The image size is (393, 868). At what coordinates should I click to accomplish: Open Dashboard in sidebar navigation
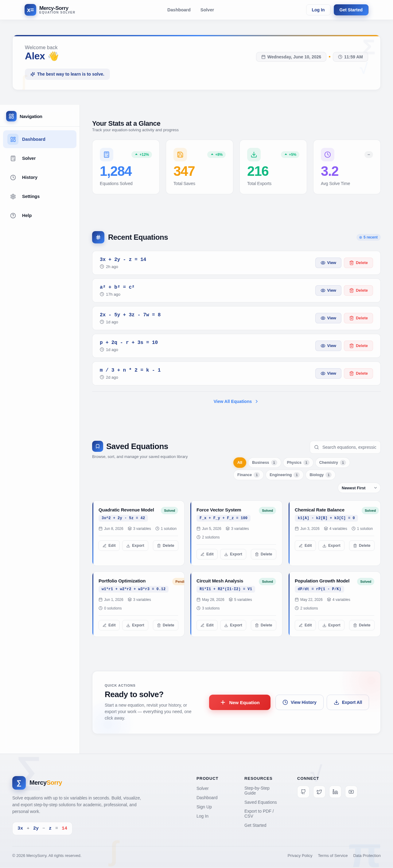[40, 139]
